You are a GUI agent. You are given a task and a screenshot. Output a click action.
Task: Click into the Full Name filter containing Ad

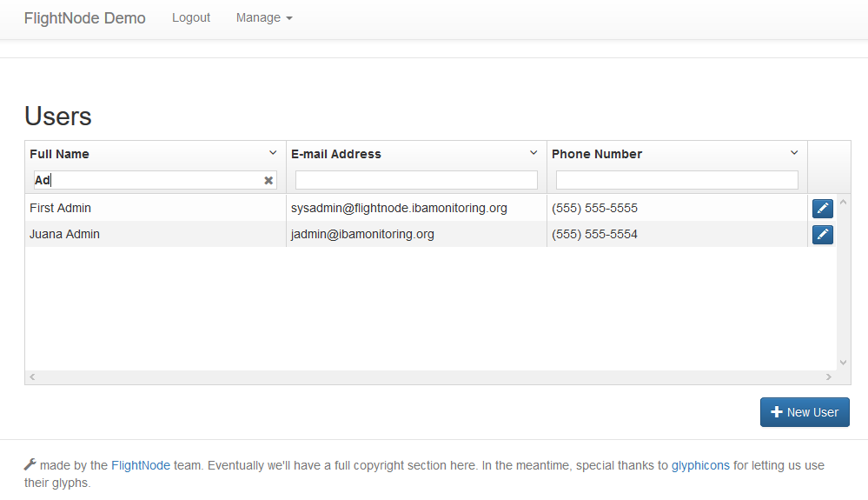(148, 180)
